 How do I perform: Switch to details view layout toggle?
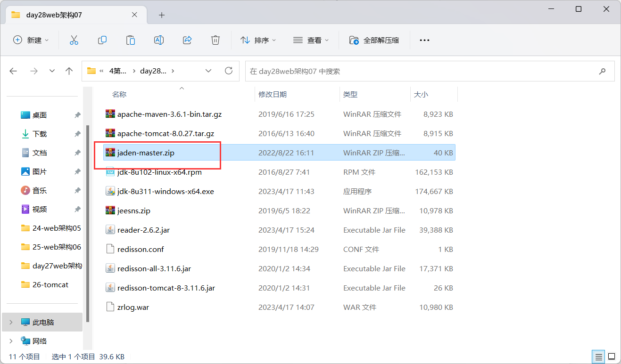pyautogui.click(x=598, y=356)
